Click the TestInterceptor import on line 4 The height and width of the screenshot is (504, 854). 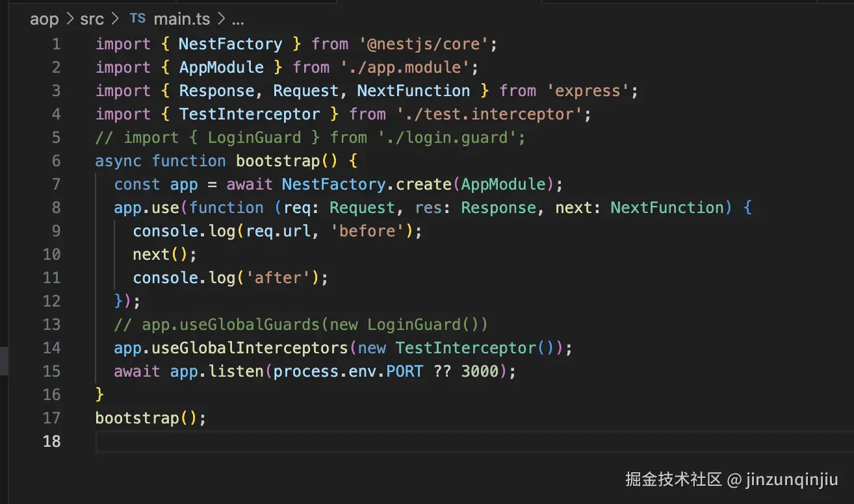pos(250,114)
